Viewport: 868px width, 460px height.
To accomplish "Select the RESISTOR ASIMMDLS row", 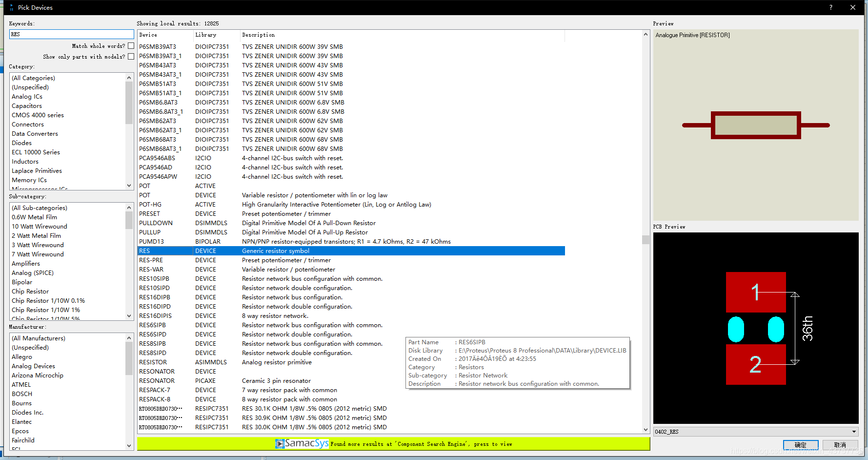I will pos(351,362).
